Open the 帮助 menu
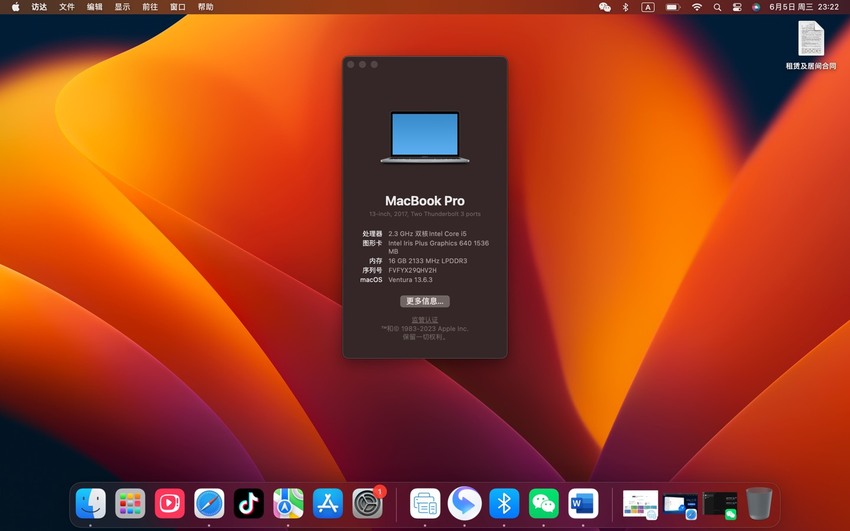 [205, 7]
